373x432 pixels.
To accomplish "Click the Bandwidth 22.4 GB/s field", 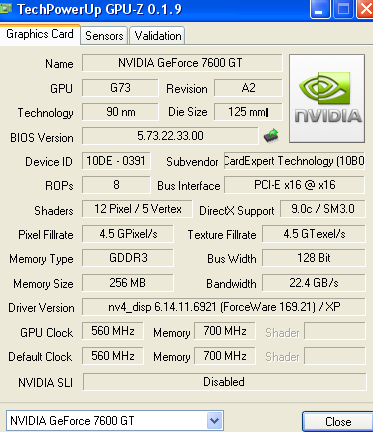I will [x=314, y=283].
